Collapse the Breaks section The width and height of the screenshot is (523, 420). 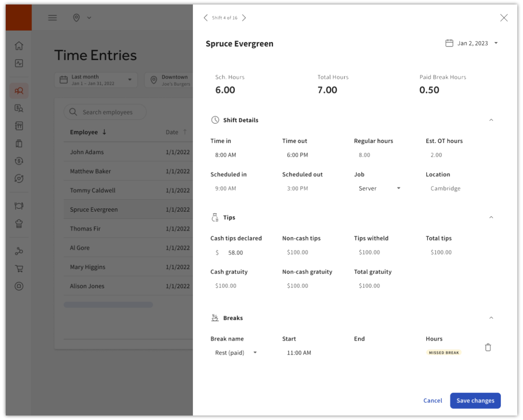pyautogui.click(x=491, y=318)
